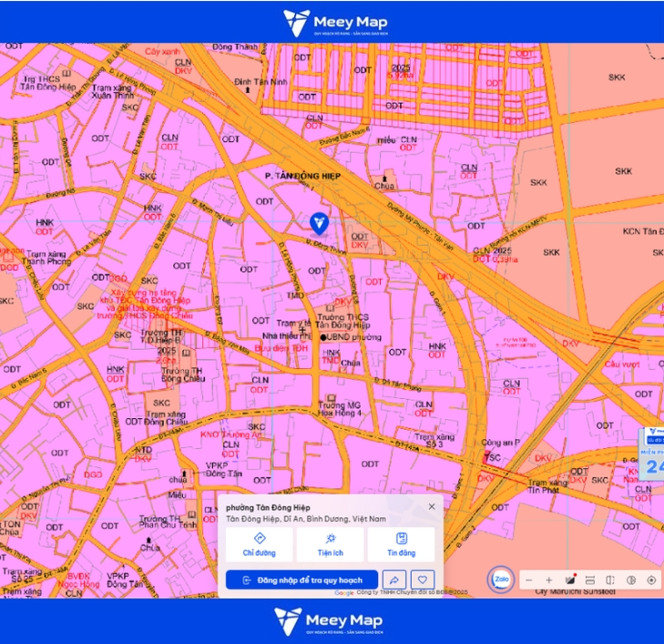Click the Zalo chat bubble icon

point(502,579)
